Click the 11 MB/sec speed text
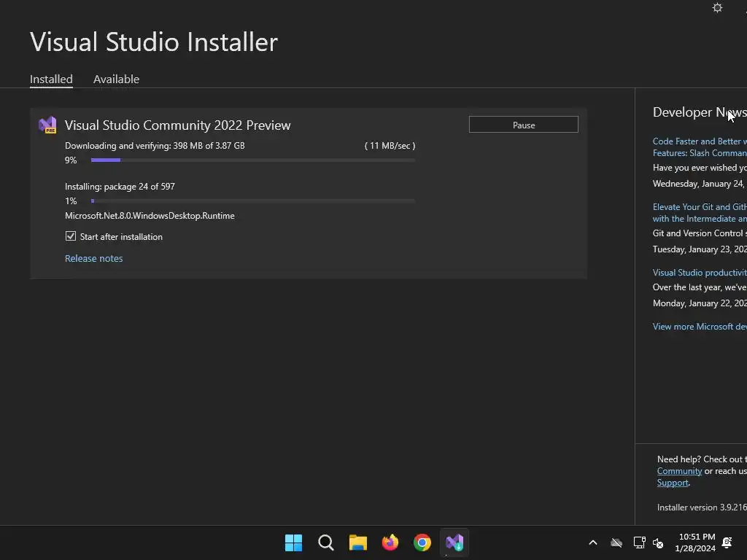This screenshot has width=747, height=560. coord(390,146)
